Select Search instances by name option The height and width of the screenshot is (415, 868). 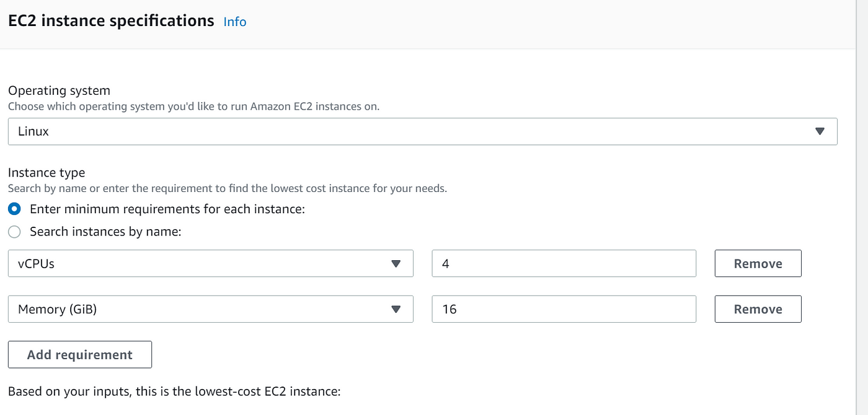click(x=14, y=232)
